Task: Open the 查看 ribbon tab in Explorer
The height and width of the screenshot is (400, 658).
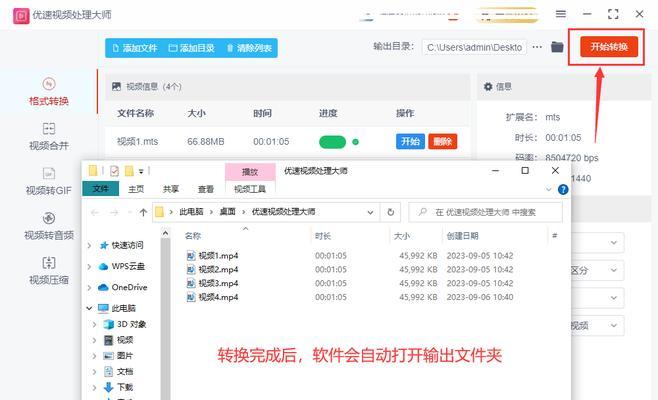Action: pyautogui.click(x=206, y=189)
